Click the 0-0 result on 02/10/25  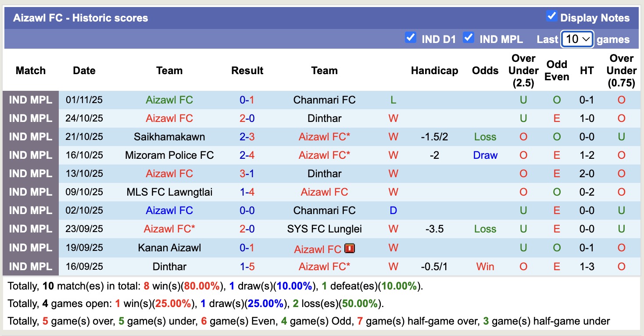pyautogui.click(x=247, y=211)
